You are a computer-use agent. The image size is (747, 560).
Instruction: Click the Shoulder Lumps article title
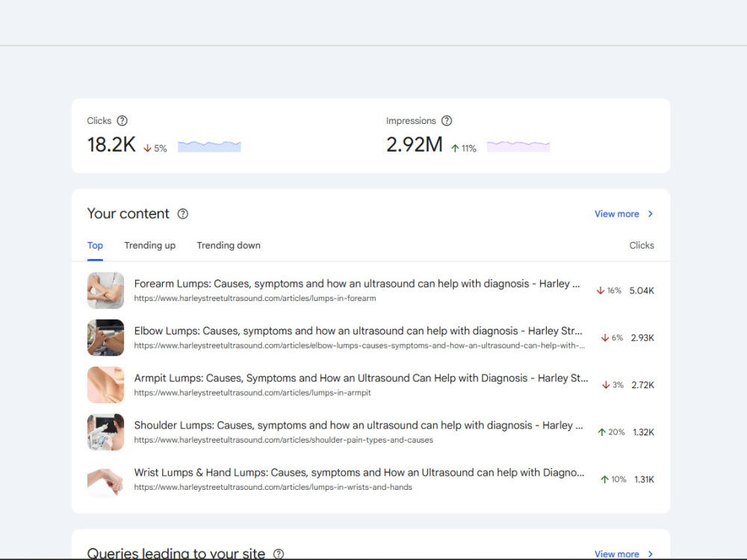[x=359, y=426]
